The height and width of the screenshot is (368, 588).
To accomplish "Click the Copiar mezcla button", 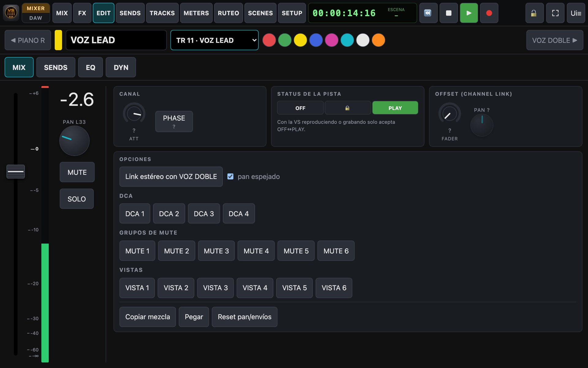I will 148,317.
